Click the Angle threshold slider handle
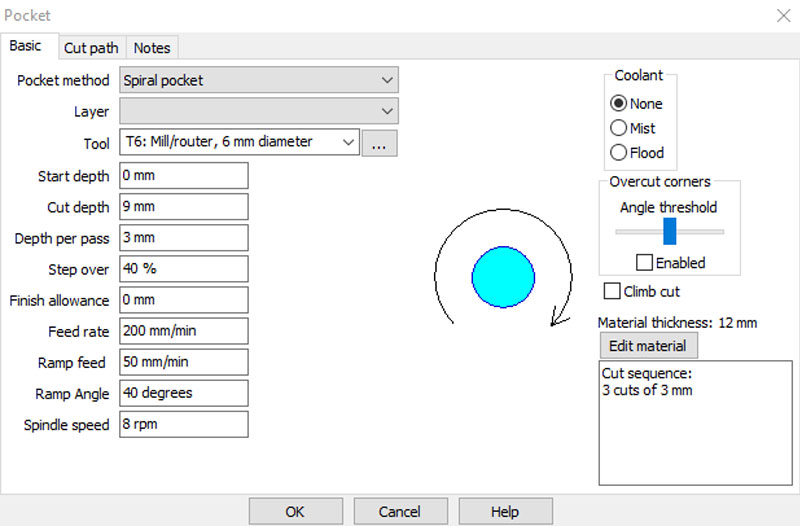The width and height of the screenshot is (800, 526). [x=670, y=231]
